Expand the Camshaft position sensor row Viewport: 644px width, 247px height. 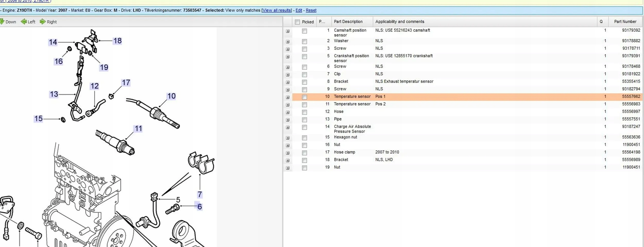click(x=288, y=31)
